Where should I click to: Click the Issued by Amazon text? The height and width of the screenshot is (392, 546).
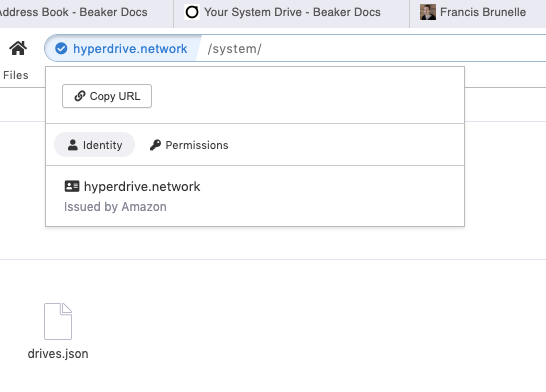tap(115, 207)
